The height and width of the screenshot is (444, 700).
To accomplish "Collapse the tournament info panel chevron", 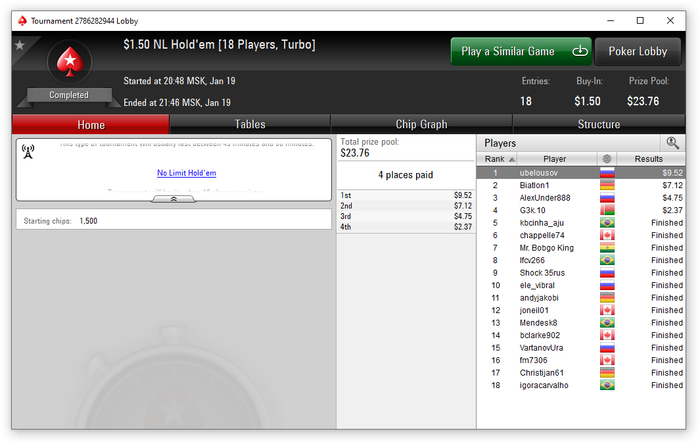I will [174, 199].
